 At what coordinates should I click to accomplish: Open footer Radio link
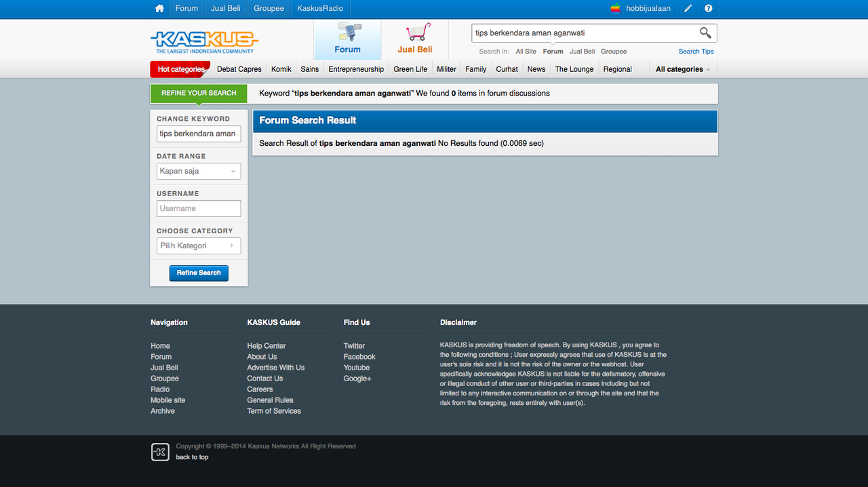[x=160, y=389]
